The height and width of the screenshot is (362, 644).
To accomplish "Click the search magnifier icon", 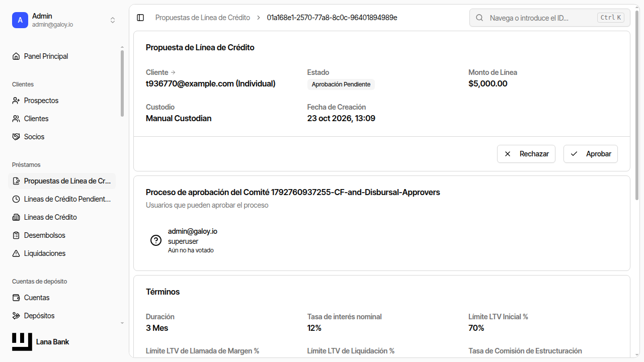I will (x=480, y=18).
